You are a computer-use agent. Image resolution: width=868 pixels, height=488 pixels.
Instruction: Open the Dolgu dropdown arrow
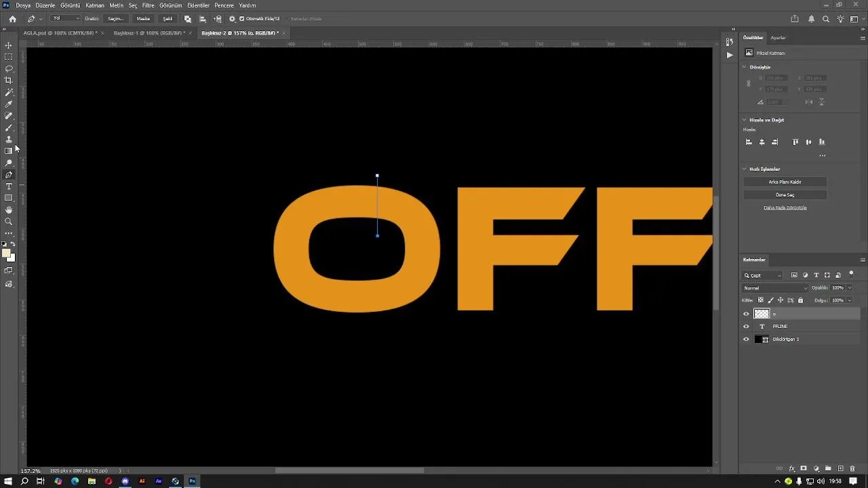tap(850, 300)
